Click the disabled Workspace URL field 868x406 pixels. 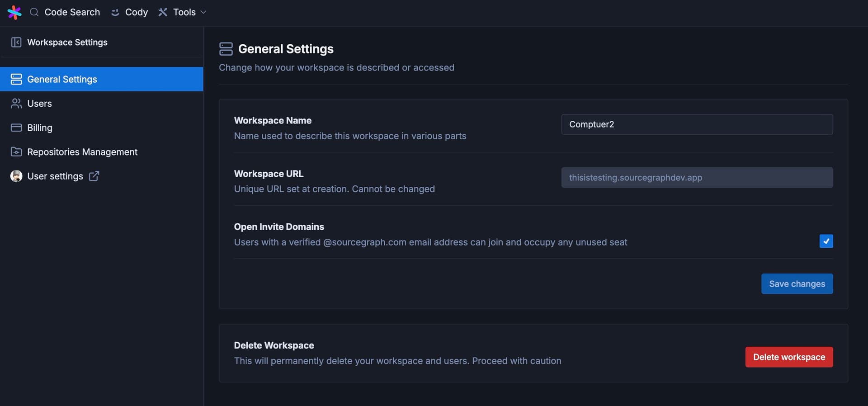(x=697, y=178)
